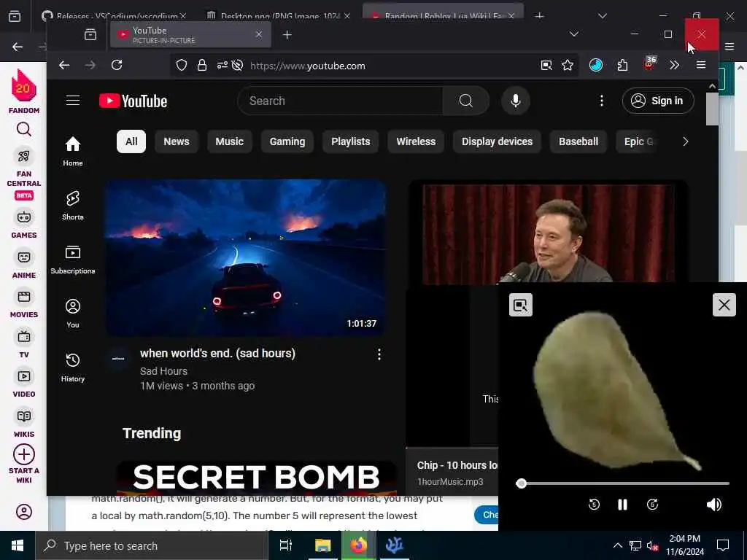Screen dimensions: 747x560
Task: Switch to Random Roblox Lua Wiki tab
Action: [443, 13]
